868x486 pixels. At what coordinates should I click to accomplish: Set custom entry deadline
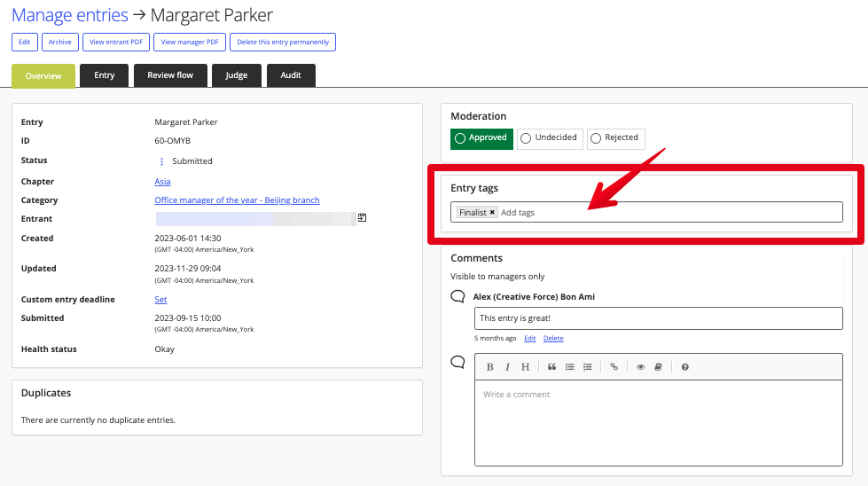pos(160,300)
